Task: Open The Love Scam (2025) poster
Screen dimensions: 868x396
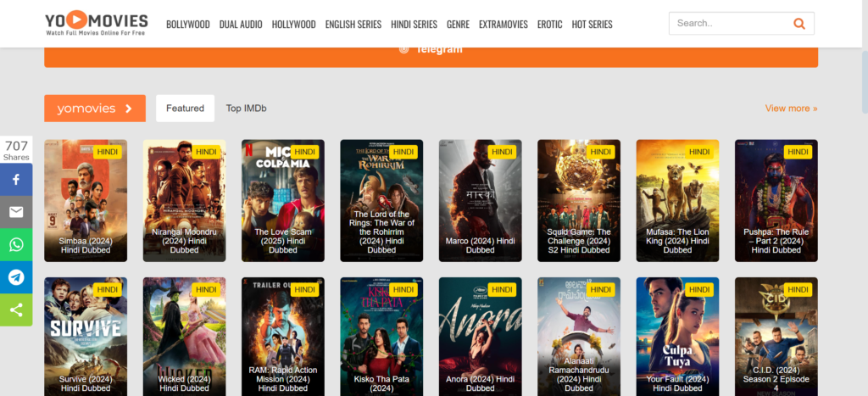Action: (x=283, y=200)
